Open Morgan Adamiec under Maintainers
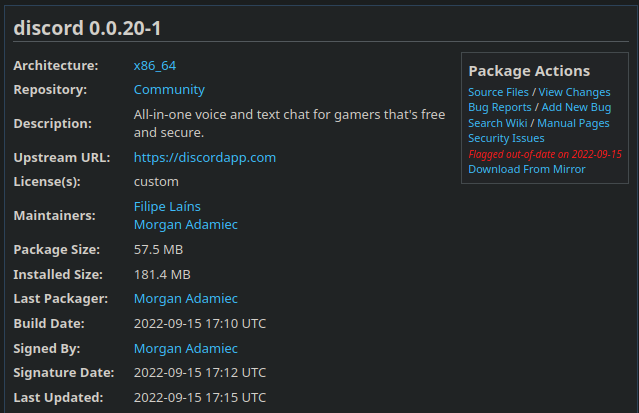 (186, 225)
